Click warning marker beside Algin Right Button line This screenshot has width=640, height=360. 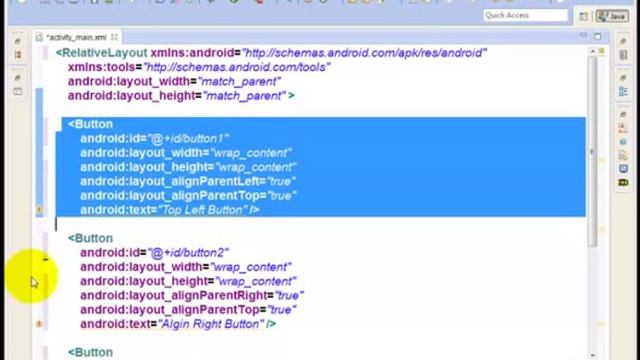(39, 324)
